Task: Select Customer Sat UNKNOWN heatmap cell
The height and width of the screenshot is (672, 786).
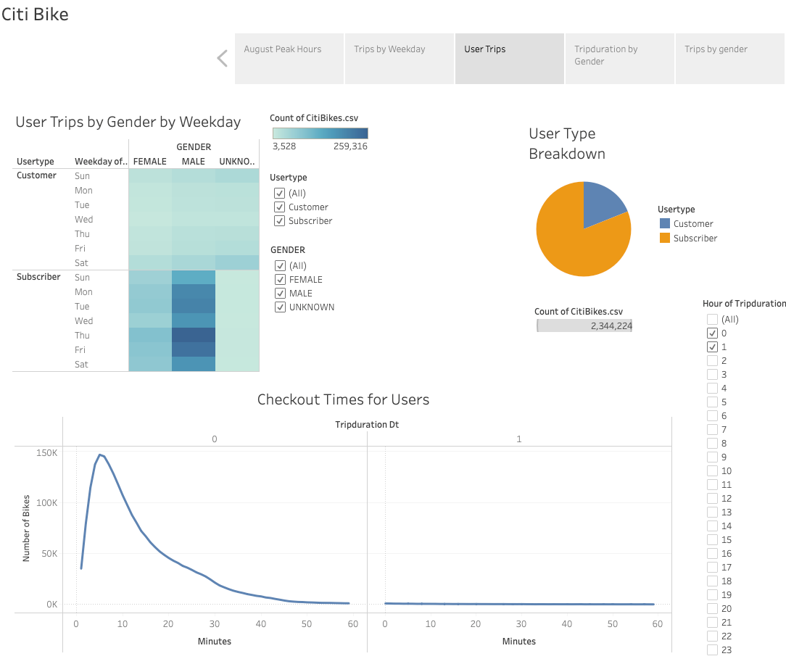Action: 237,262
